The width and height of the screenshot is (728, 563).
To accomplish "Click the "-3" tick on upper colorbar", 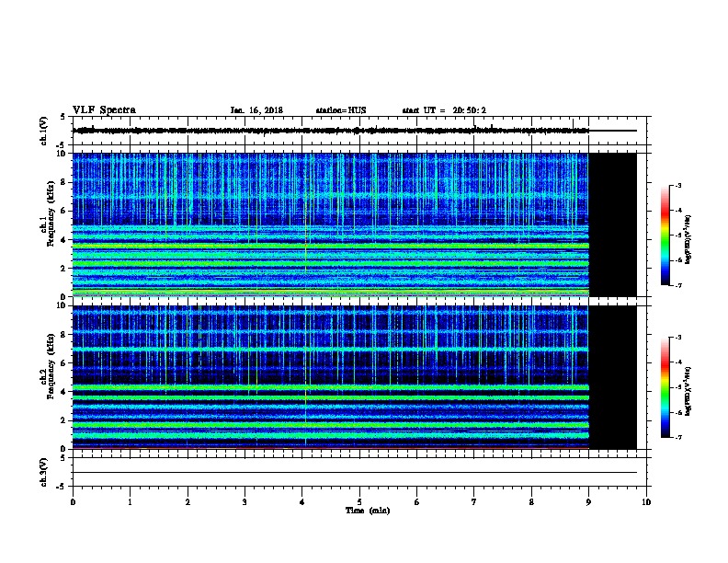I will tap(678, 186).
